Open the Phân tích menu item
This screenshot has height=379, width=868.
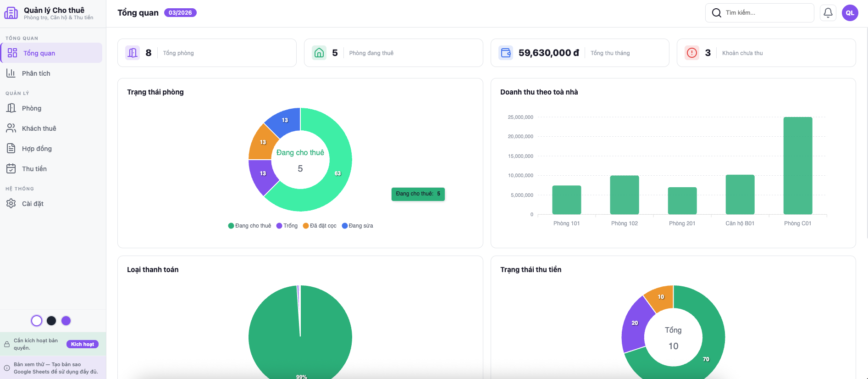coord(36,73)
